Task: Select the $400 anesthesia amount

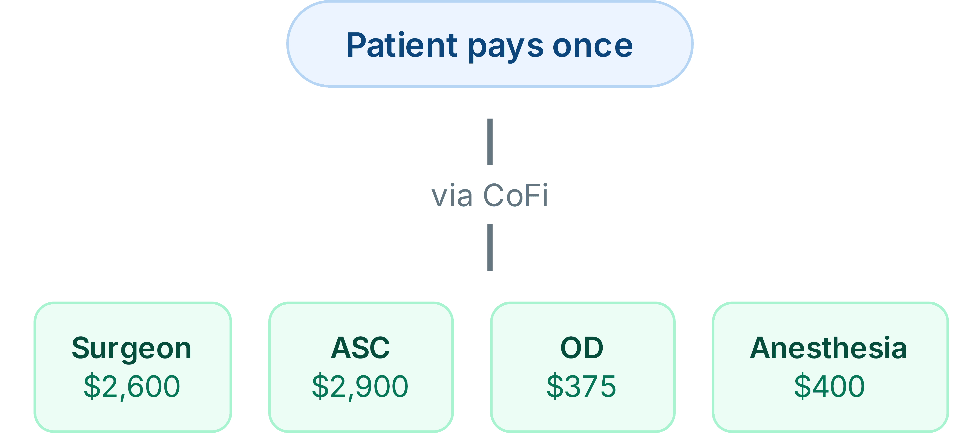Action: coord(829,386)
